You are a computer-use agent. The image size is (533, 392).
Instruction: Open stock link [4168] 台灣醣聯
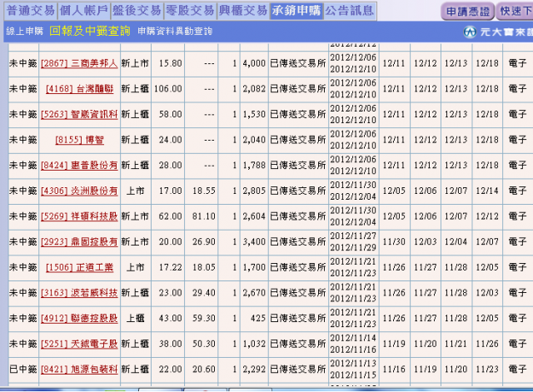point(79,89)
